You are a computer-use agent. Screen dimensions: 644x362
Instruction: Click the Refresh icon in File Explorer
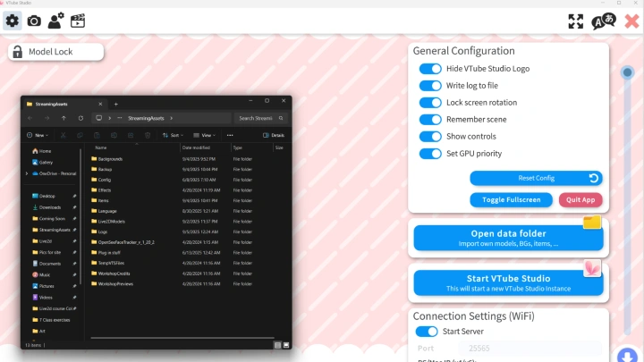[80, 118]
